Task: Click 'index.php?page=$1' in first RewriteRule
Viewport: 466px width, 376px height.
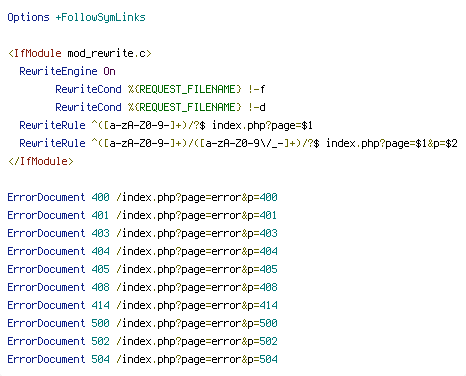Action: point(262,125)
